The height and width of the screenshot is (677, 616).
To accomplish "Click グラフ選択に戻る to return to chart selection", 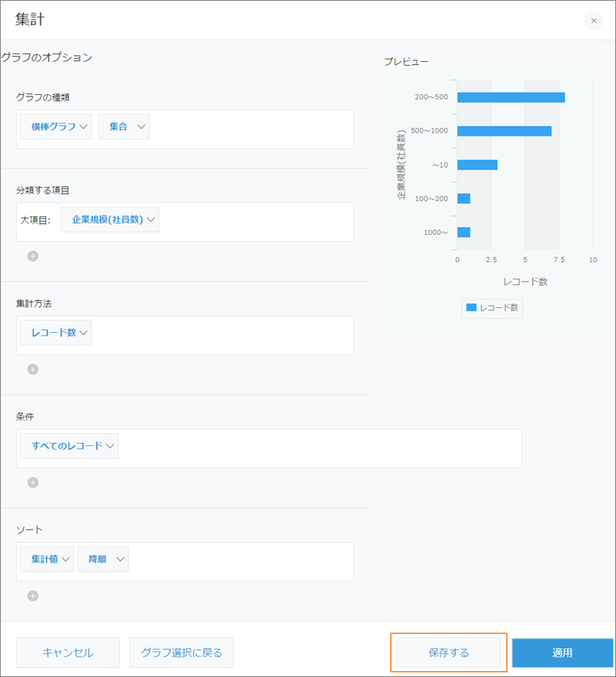I will [x=181, y=652].
